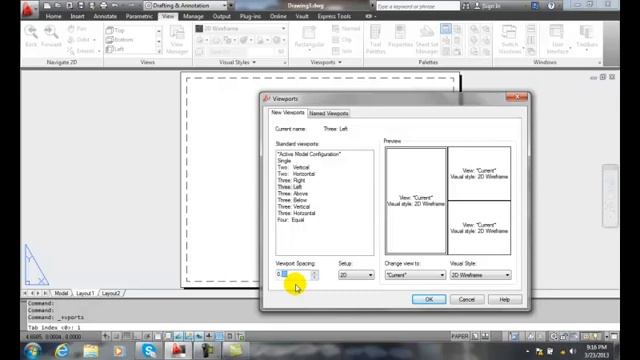
Task: Click the Help question mark icon
Action: pos(551,6)
